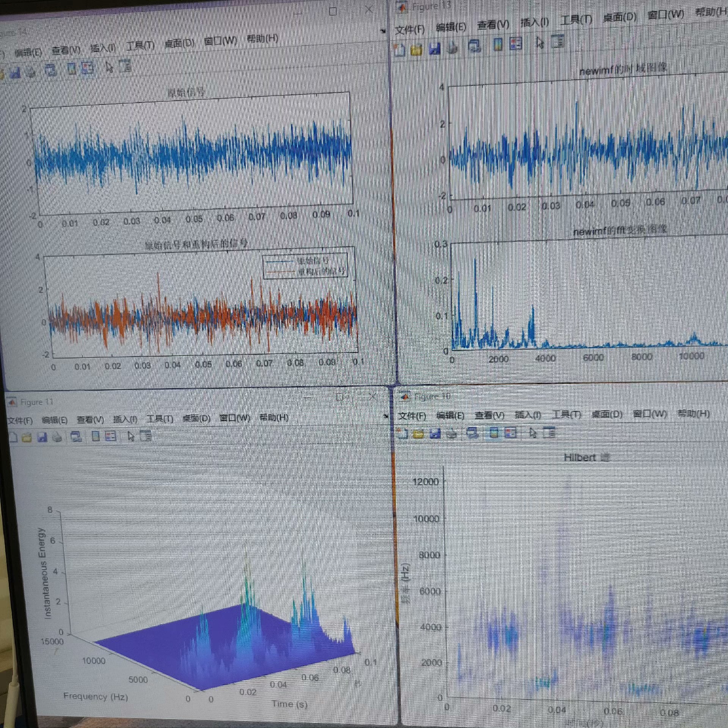
Task: Open 查看(V) menu in newimf window
Action: pos(493,25)
